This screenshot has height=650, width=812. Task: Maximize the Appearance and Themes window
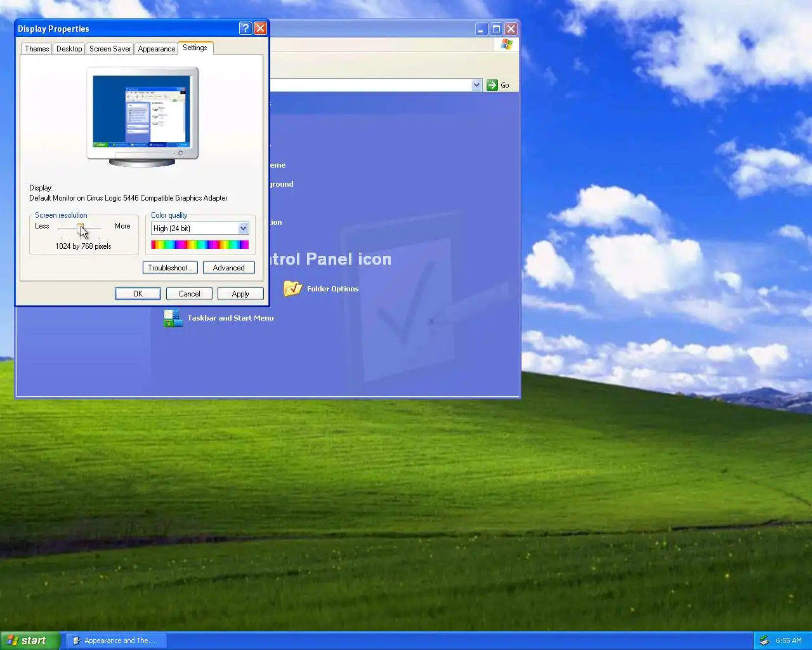click(496, 29)
